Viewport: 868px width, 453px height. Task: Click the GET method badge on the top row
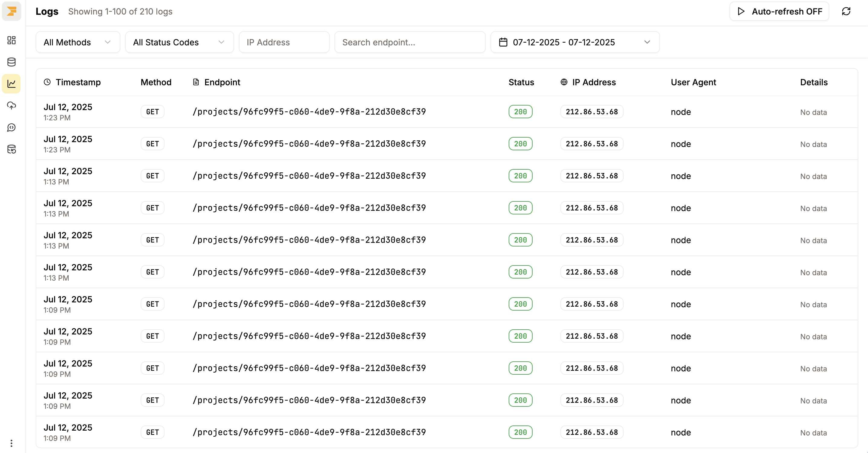pos(152,112)
